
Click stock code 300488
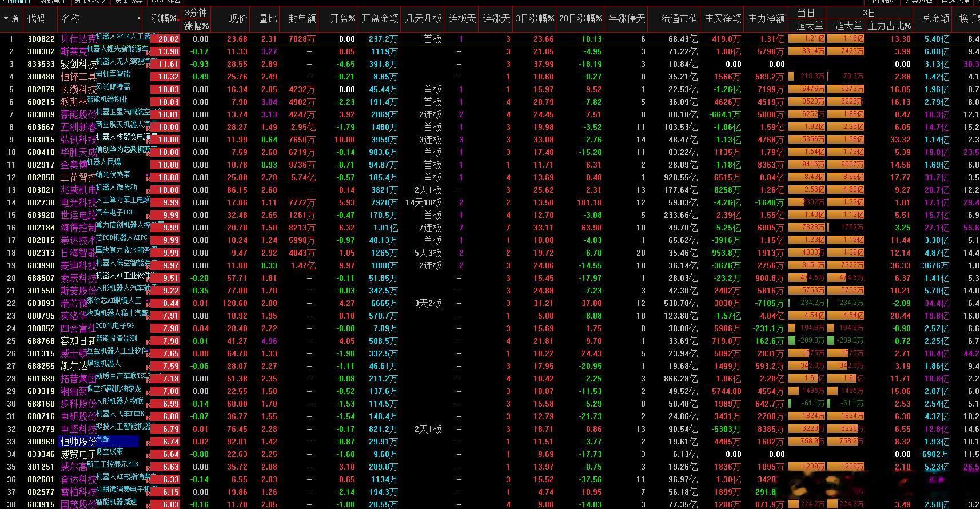pyautogui.click(x=41, y=77)
